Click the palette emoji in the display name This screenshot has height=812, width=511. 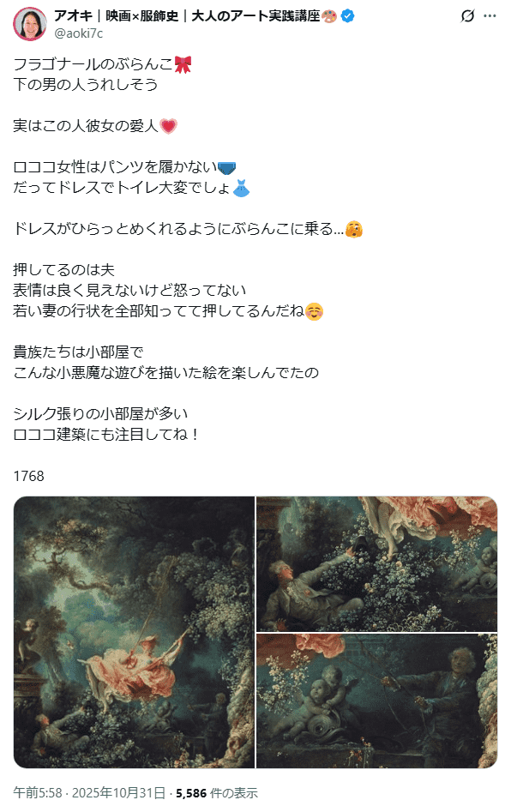coord(329,16)
